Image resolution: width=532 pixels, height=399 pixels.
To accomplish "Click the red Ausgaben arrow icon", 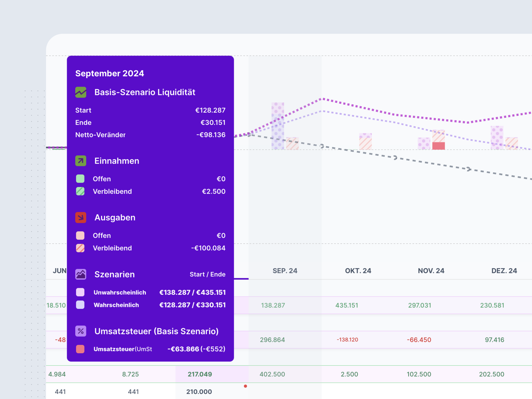I will [x=80, y=217].
